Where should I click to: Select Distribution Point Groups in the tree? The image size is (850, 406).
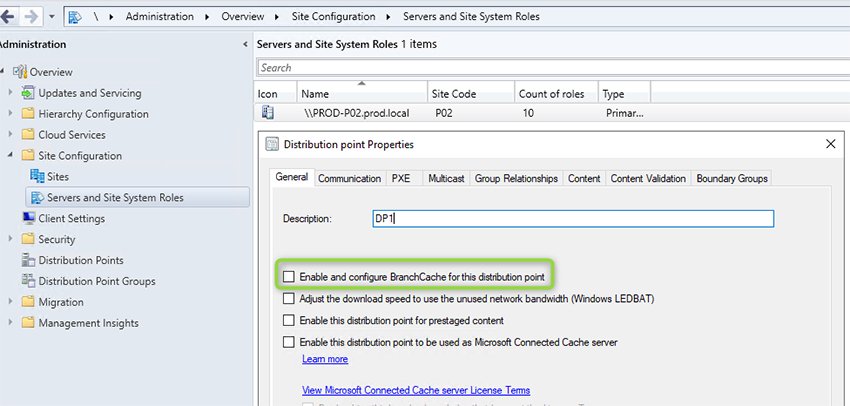[96, 281]
